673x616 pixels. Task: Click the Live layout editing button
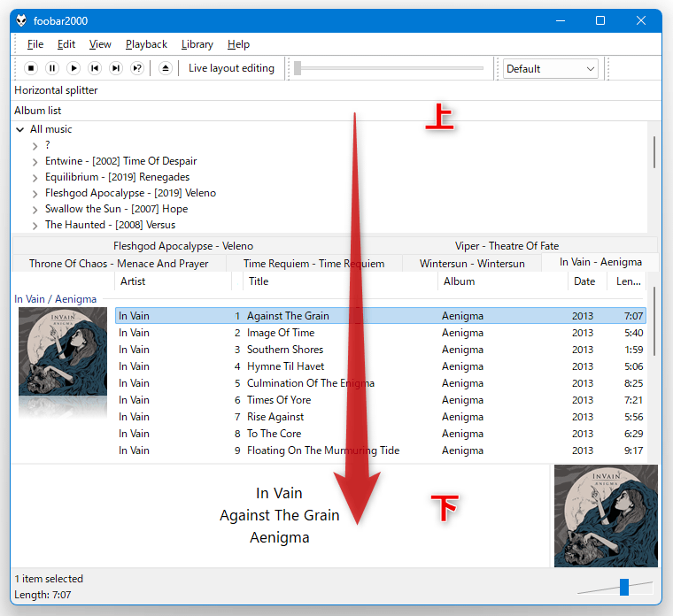tap(231, 68)
